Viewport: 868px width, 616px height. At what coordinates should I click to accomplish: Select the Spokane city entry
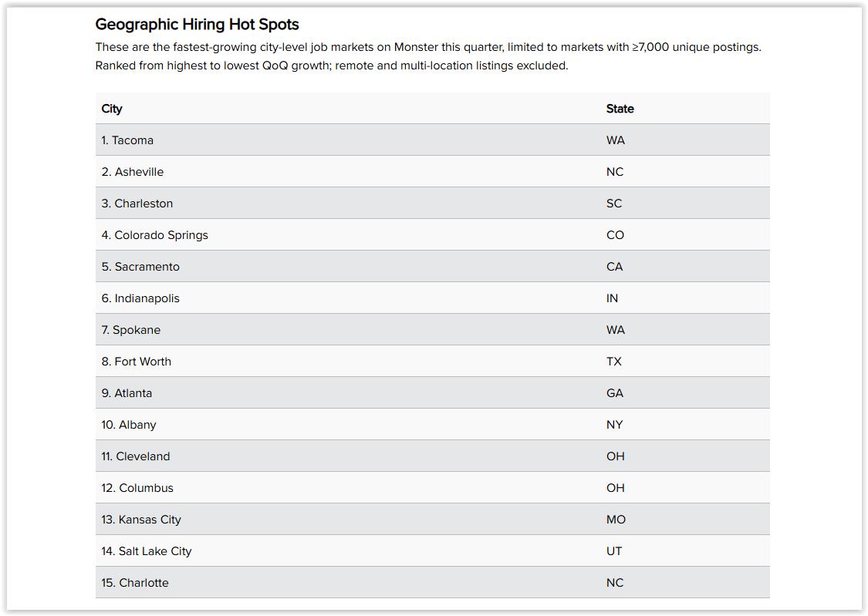click(131, 330)
